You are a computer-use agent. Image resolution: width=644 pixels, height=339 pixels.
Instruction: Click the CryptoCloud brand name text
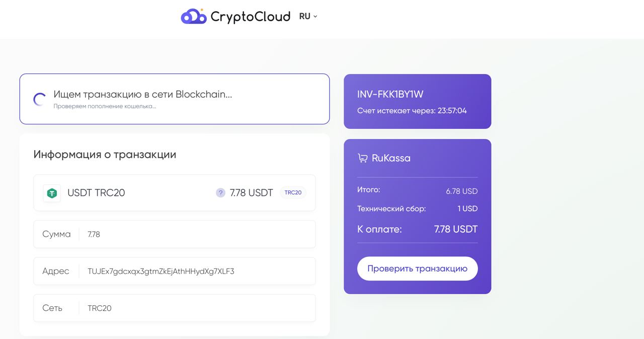click(x=251, y=17)
